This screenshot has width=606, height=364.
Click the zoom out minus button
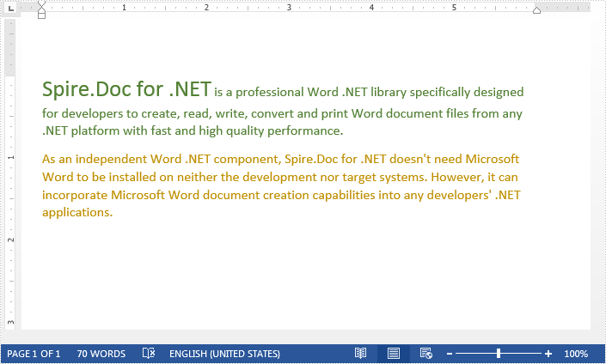pos(449,354)
